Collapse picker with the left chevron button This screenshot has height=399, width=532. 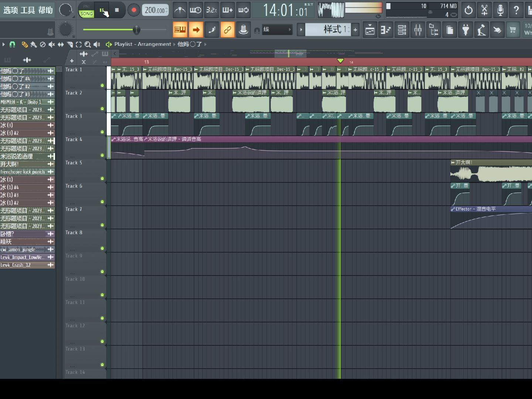coord(115,54)
